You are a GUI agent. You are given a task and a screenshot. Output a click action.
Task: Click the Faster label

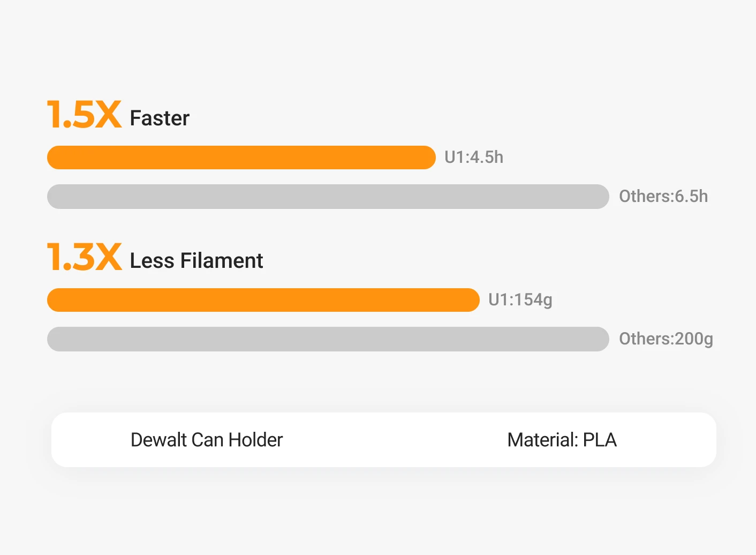click(160, 118)
